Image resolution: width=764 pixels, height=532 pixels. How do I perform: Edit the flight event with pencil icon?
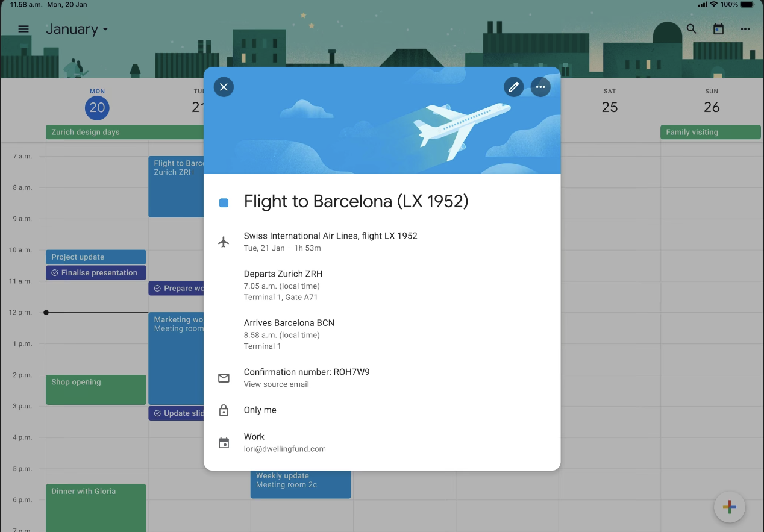(x=513, y=87)
